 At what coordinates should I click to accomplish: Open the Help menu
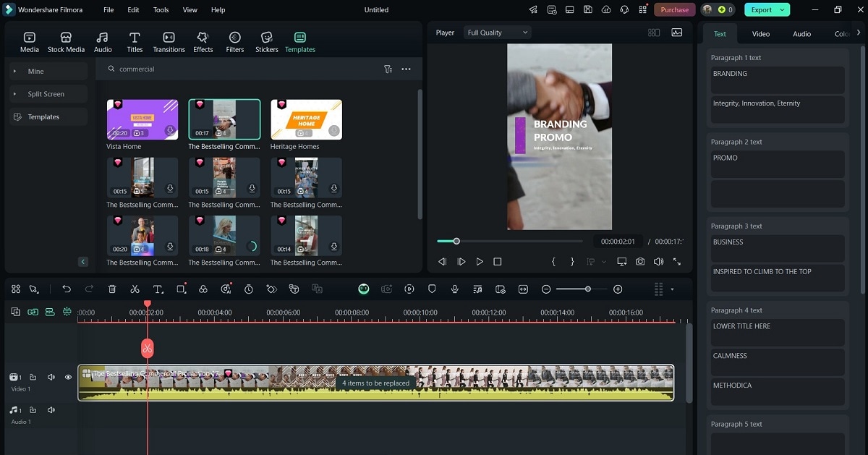(218, 10)
